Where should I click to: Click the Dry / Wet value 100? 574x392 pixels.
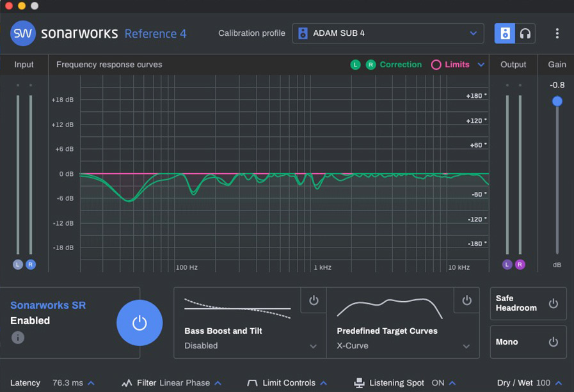(x=543, y=383)
